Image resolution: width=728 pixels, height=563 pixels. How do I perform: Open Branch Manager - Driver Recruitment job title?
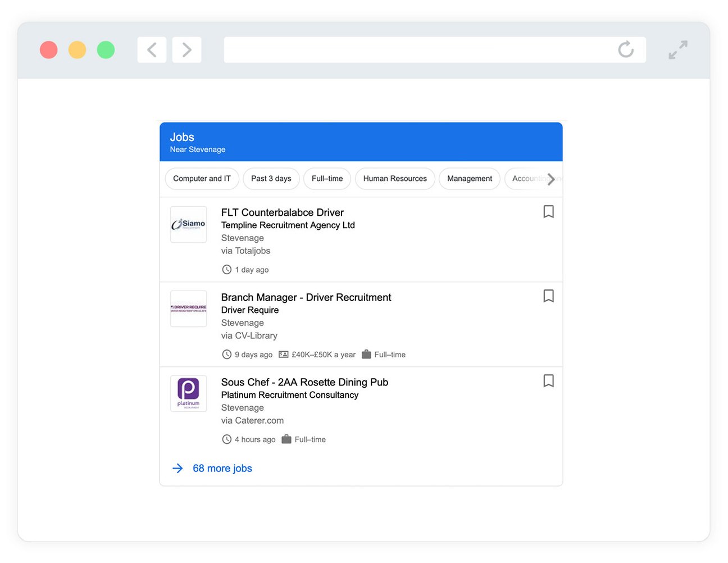coord(306,297)
